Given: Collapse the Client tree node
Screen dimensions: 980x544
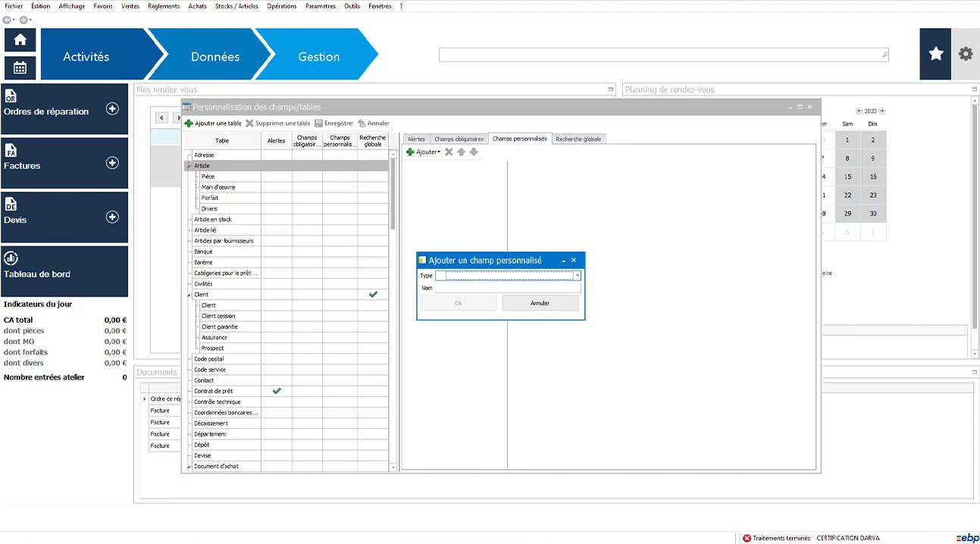Looking at the screenshot, I should (x=189, y=295).
